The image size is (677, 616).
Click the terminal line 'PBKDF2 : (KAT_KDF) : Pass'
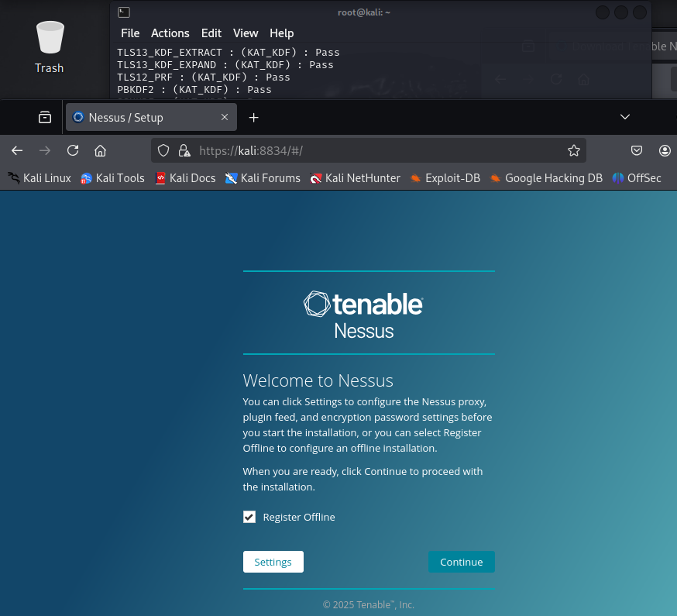click(x=194, y=90)
